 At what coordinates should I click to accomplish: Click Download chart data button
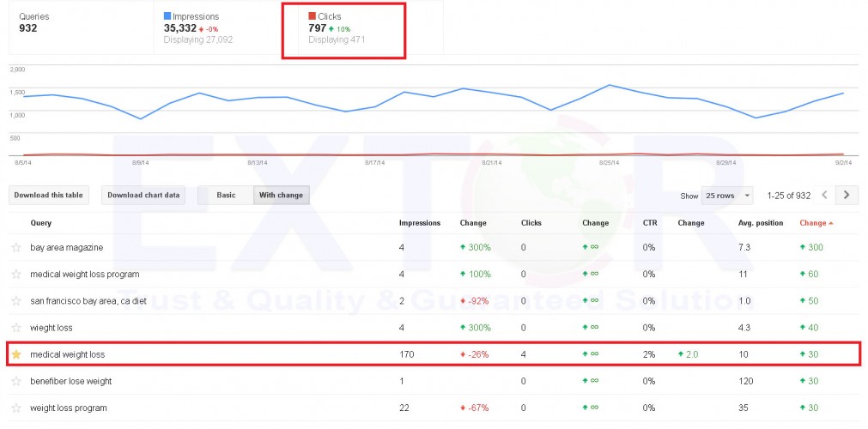pyautogui.click(x=143, y=196)
